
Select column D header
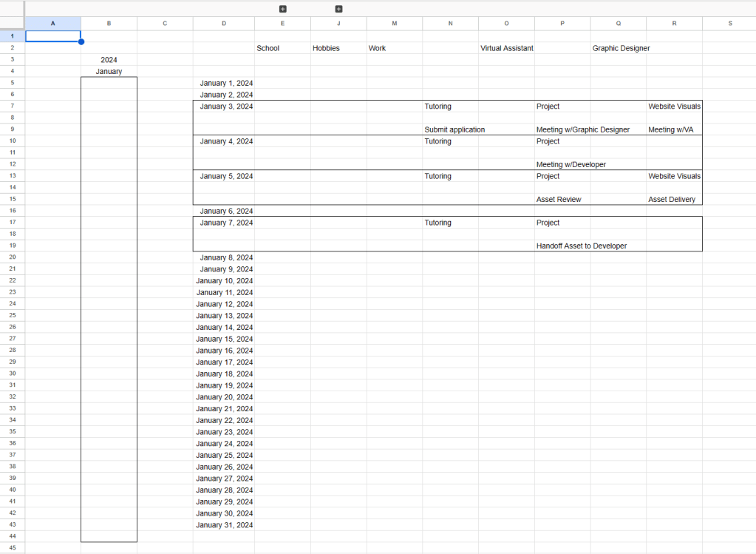point(224,24)
